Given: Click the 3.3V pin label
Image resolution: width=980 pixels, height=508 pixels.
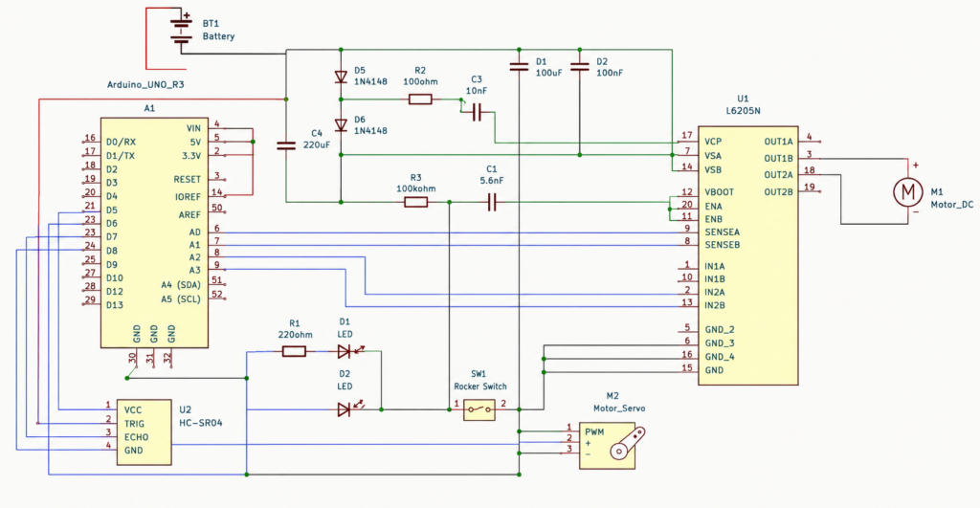Looking at the screenshot, I should [191, 155].
